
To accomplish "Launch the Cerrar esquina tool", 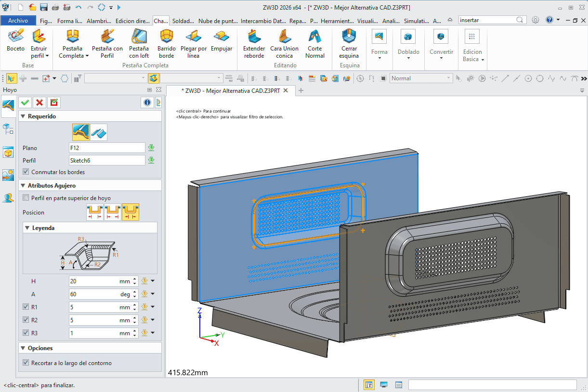I will [349, 43].
